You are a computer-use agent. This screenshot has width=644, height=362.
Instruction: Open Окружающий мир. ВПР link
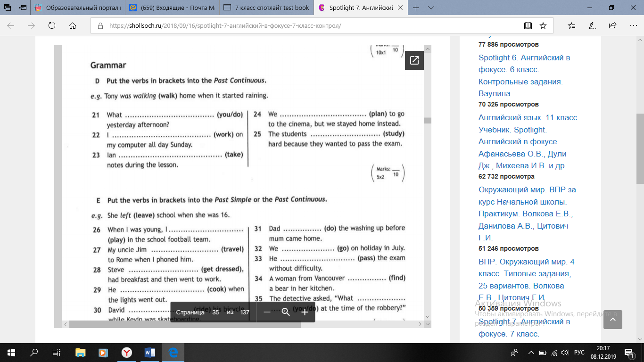pyautogui.click(x=527, y=214)
